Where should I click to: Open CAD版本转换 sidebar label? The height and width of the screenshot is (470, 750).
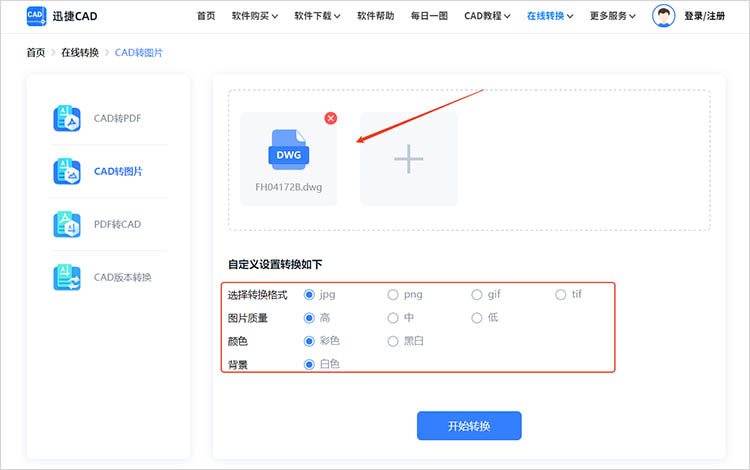point(122,277)
